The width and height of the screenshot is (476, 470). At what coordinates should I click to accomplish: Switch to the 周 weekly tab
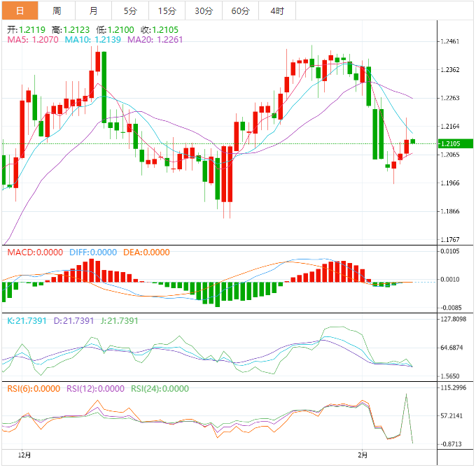pos(57,10)
